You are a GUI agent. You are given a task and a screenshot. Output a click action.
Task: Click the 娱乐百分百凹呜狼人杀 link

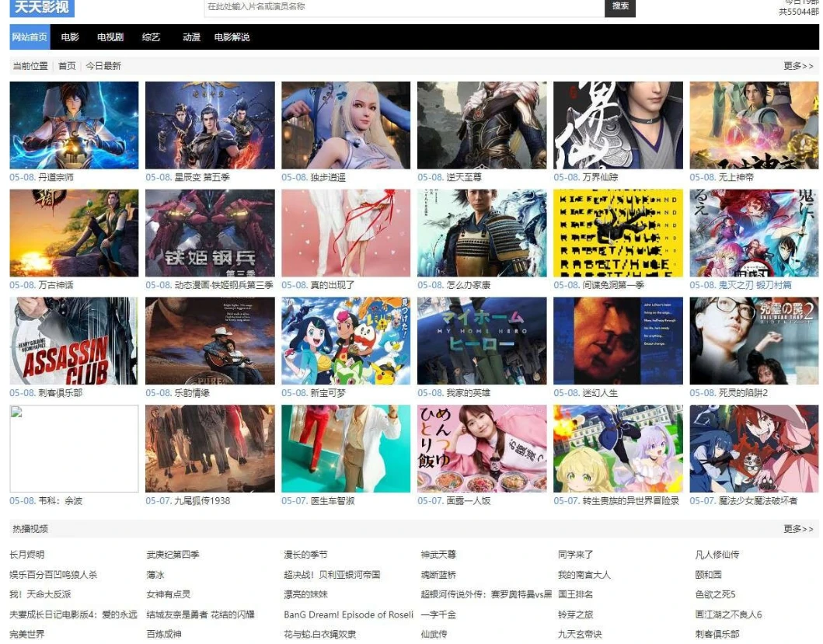click(x=54, y=575)
